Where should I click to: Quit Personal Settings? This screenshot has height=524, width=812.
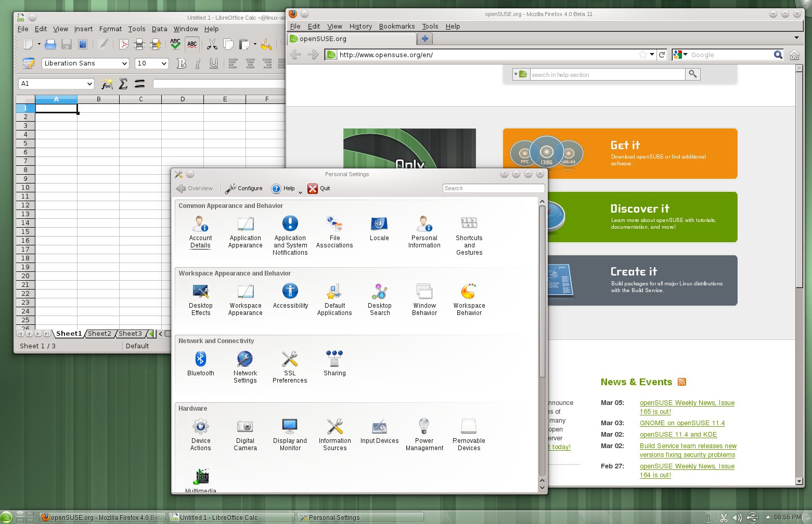click(x=319, y=188)
